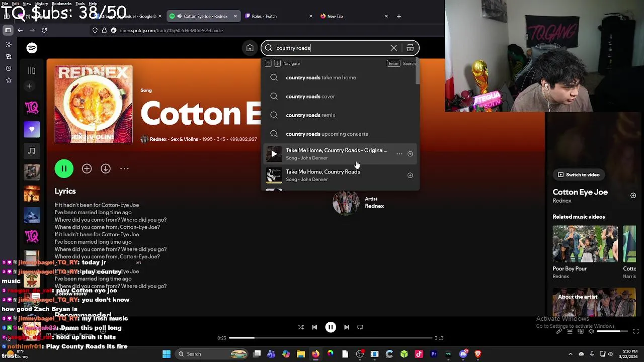644x362 pixels.
Task: Add second Take Me Home, Country Roads to library
Action: [410, 175]
